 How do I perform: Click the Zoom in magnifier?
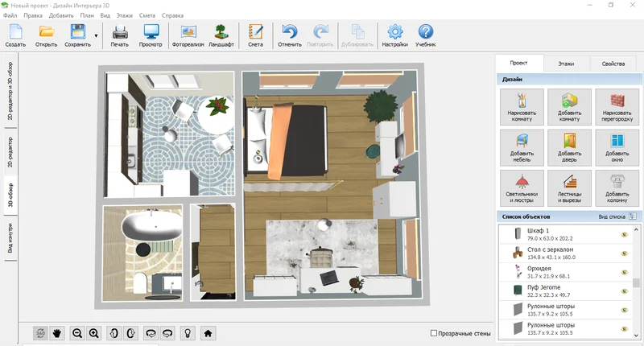tap(94, 332)
